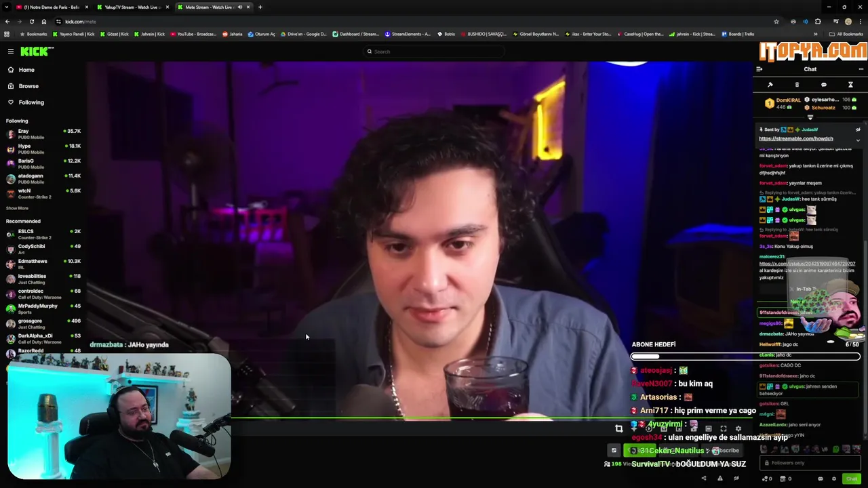Click the green Chat send button
Viewport: 868px width, 488px height.
point(852,479)
